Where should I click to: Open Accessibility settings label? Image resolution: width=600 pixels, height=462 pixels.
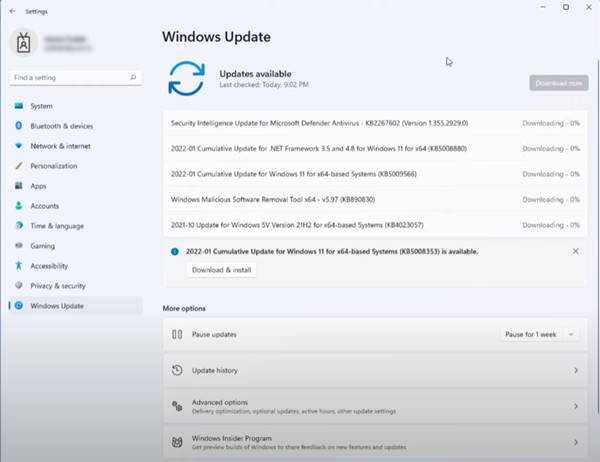(49, 266)
